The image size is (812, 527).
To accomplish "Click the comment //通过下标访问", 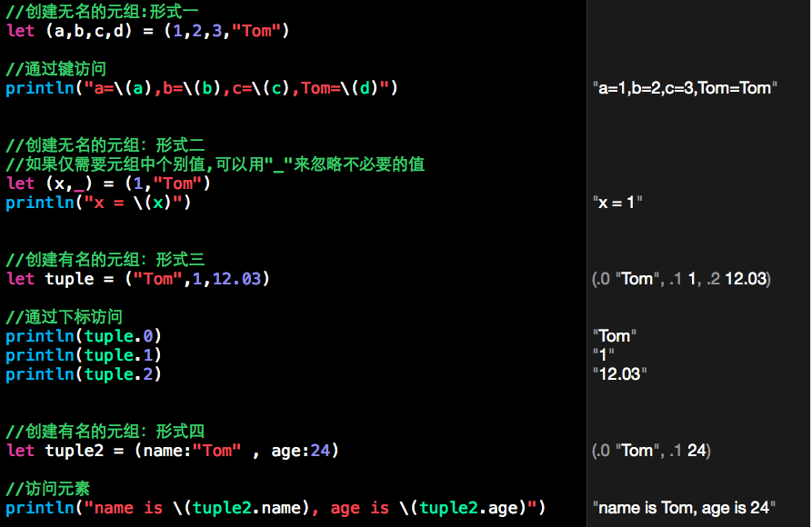I will [65, 316].
